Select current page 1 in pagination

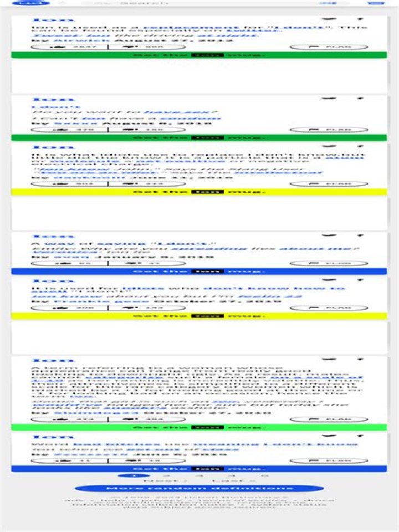pyautogui.click(x=134, y=475)
